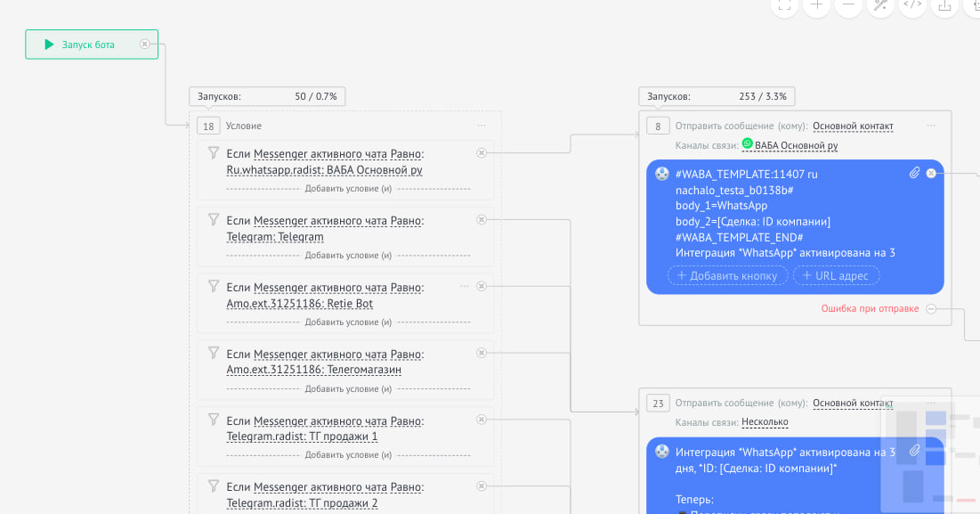Click the filter icon of ТГ продажи 2 condition
Screen dimensions: 980x514
(x=214, y=485)
